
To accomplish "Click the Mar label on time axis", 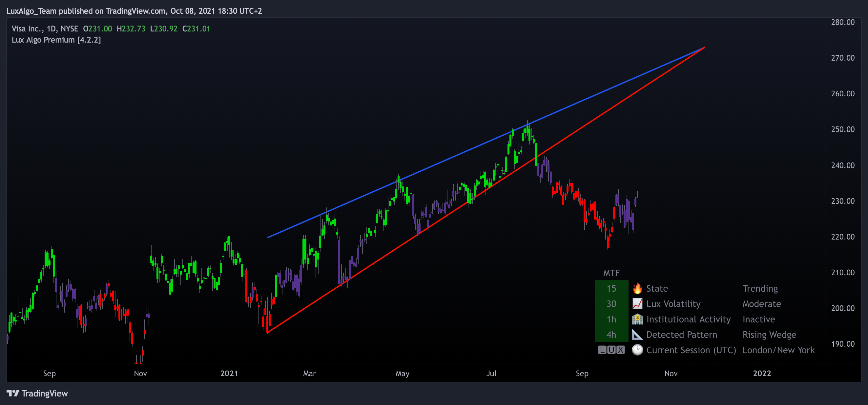I will (x=309, y=373).
